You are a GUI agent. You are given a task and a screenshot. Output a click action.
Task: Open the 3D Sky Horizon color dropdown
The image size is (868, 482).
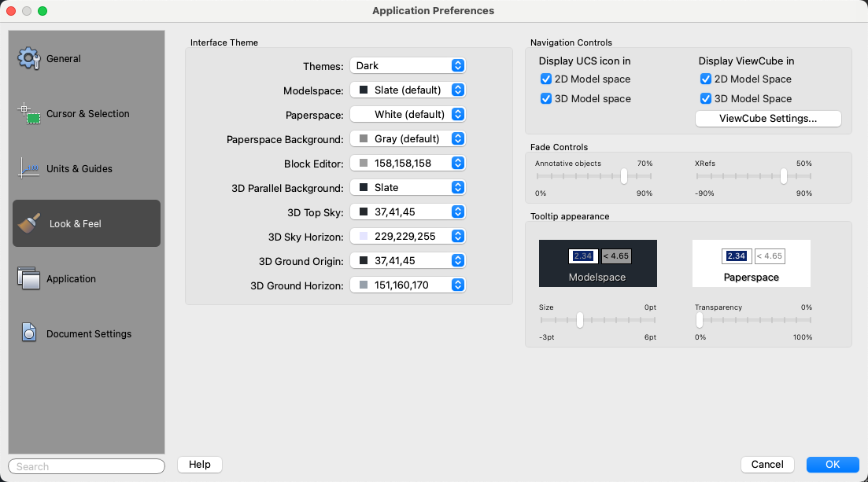coord(408,237)
